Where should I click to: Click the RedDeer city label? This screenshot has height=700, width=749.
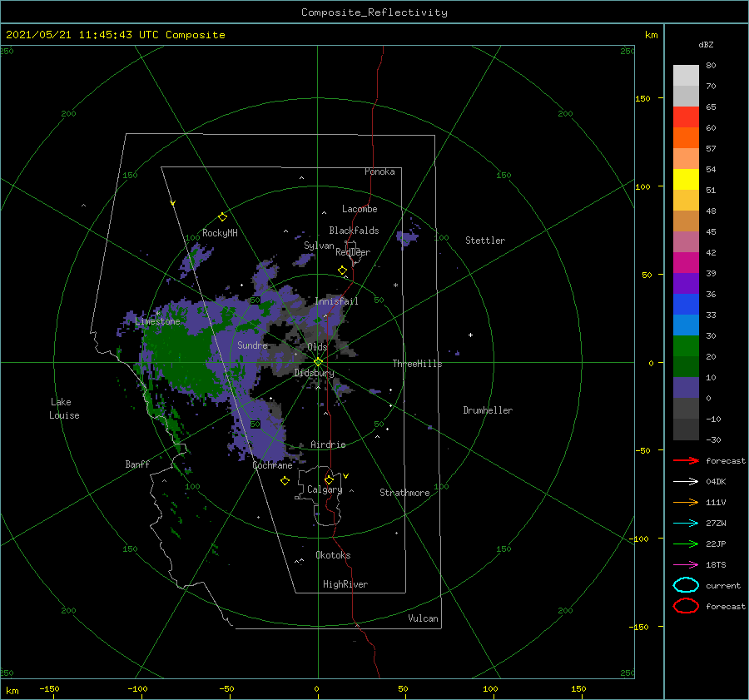[x=353, y=252]
